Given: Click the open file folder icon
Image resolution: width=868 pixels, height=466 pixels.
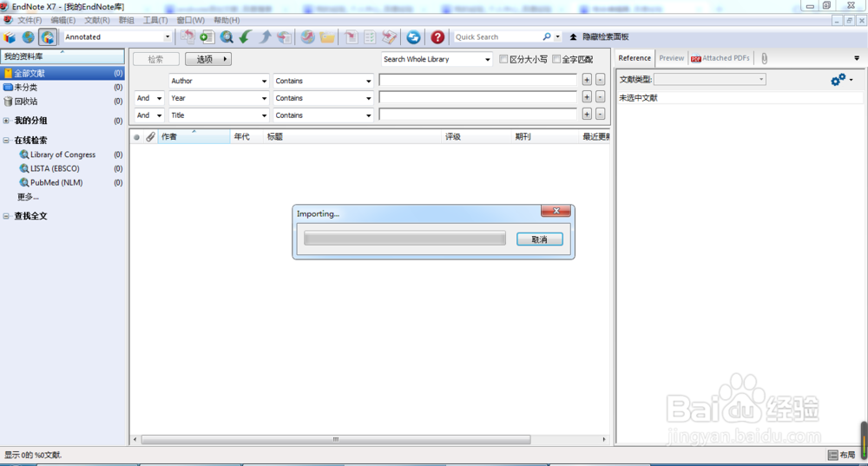Looking at the screenshot, I should pos(327,37).
